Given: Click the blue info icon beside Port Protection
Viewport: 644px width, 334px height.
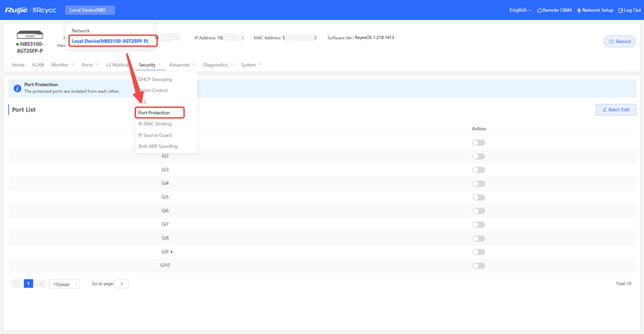Looking at the screenshot, I should [x=17, y=88].
